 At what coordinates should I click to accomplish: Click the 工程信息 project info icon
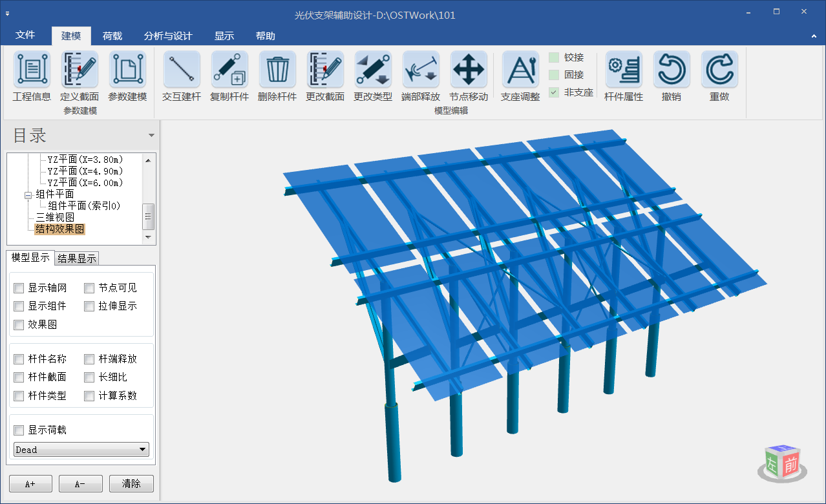coord(32,70)
